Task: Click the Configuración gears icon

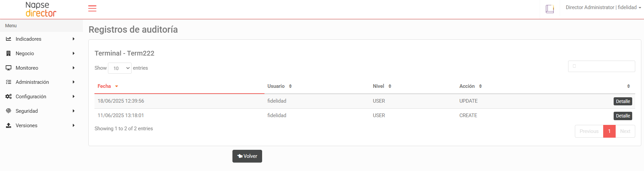Action: click(x=8, y=97)
